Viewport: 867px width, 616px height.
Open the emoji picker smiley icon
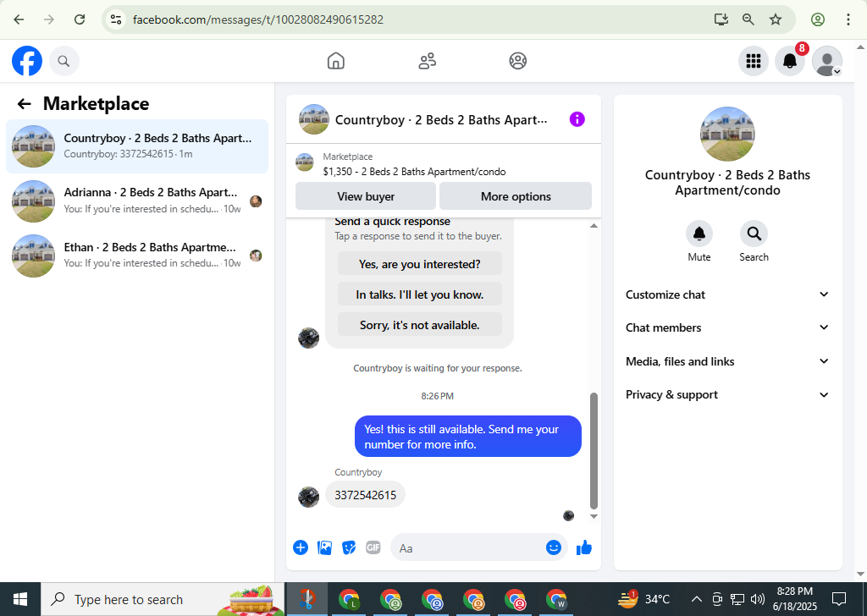point(554,547)
